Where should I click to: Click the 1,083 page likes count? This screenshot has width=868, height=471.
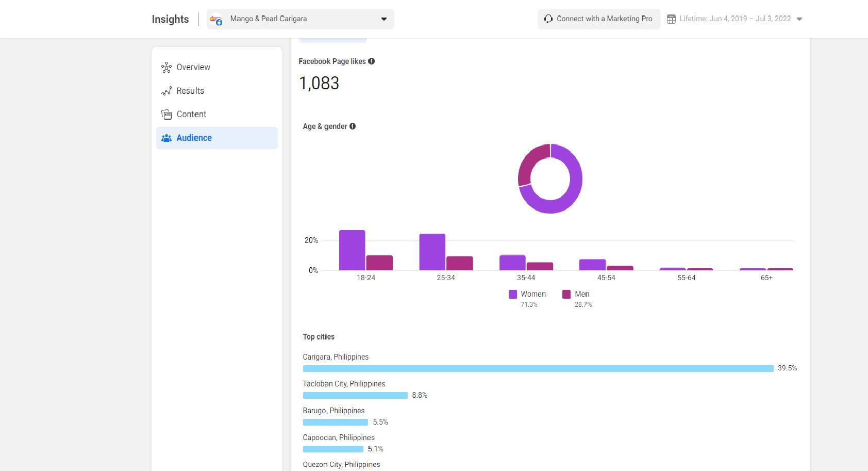pyautogui.click(x=319, y=83)
